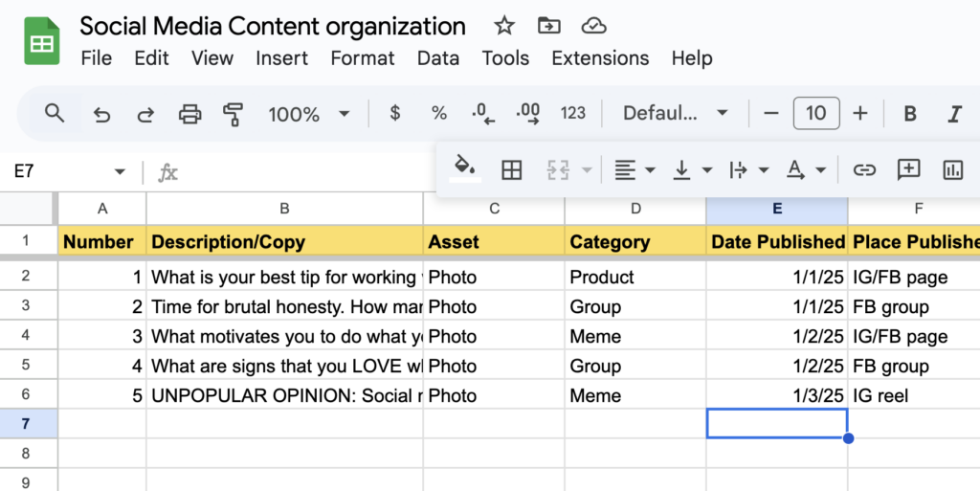980x491 pixels.
Task: Open the Edit menu
Action: click(151, 58)
